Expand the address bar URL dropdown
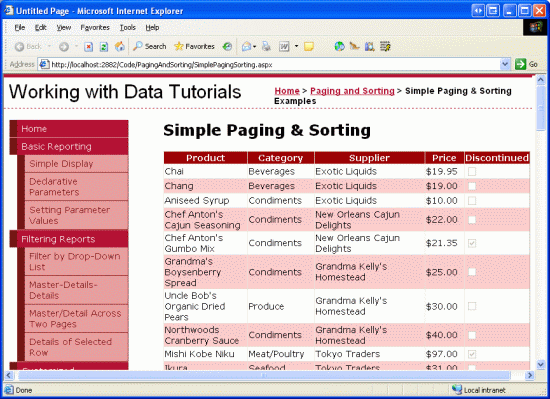The height and width of the screenshot is (399, 550). pyautogui.click(x=505, y=64)
